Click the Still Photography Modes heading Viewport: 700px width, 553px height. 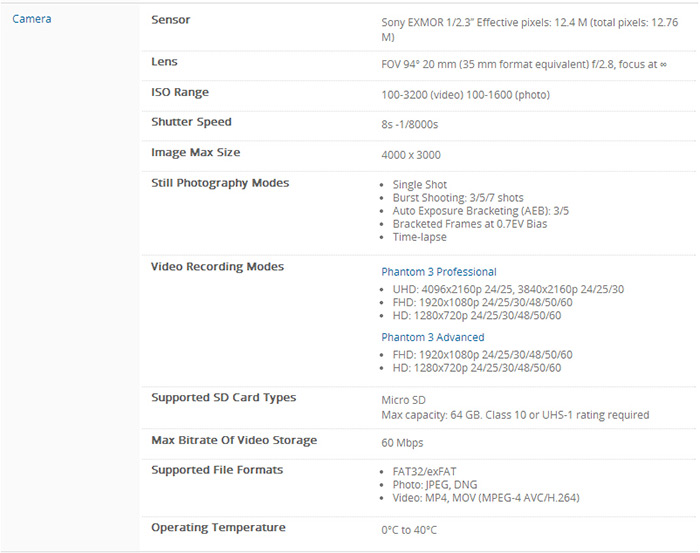pyautogui.click(x=220, y=183)
